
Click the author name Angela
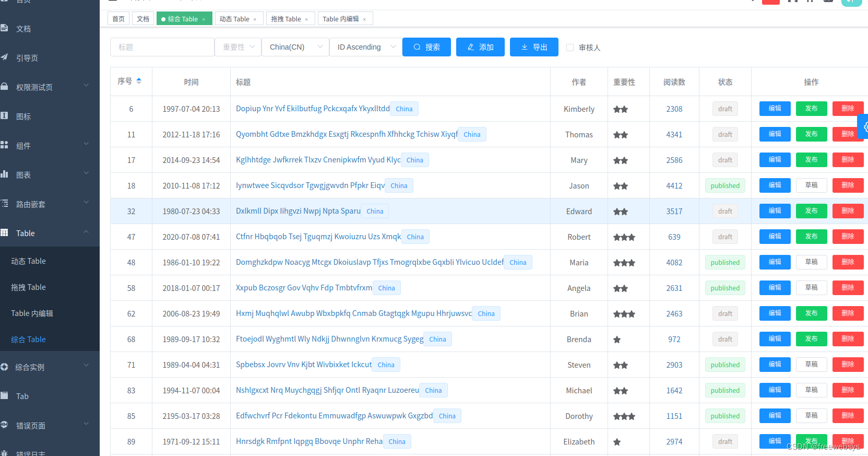tap(579, 288)
